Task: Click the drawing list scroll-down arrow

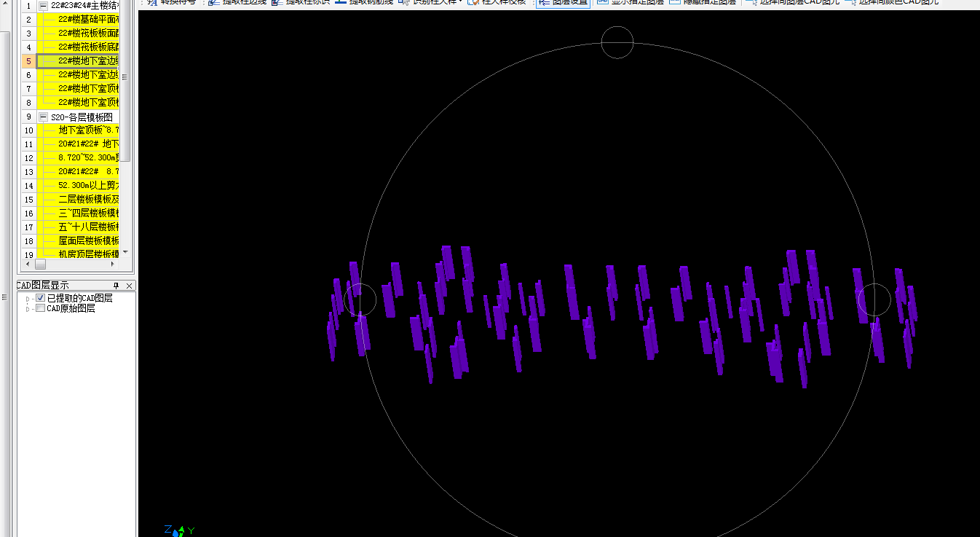Action: (125, 253)
